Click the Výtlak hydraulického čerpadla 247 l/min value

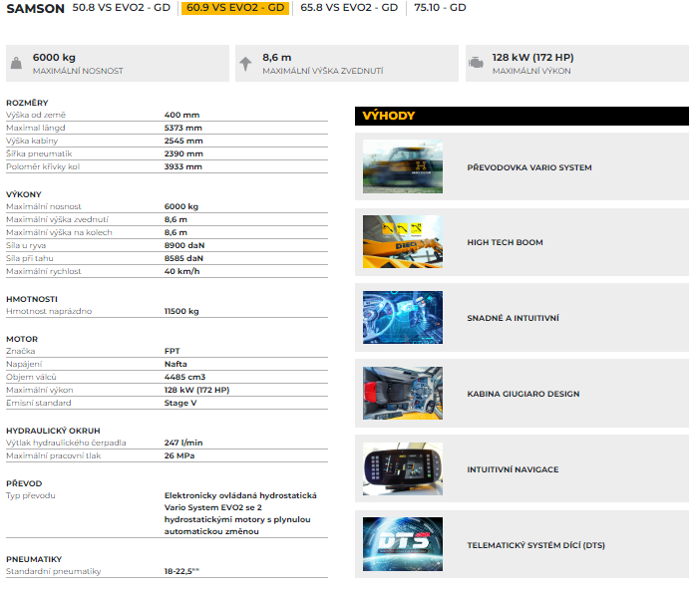183,444
